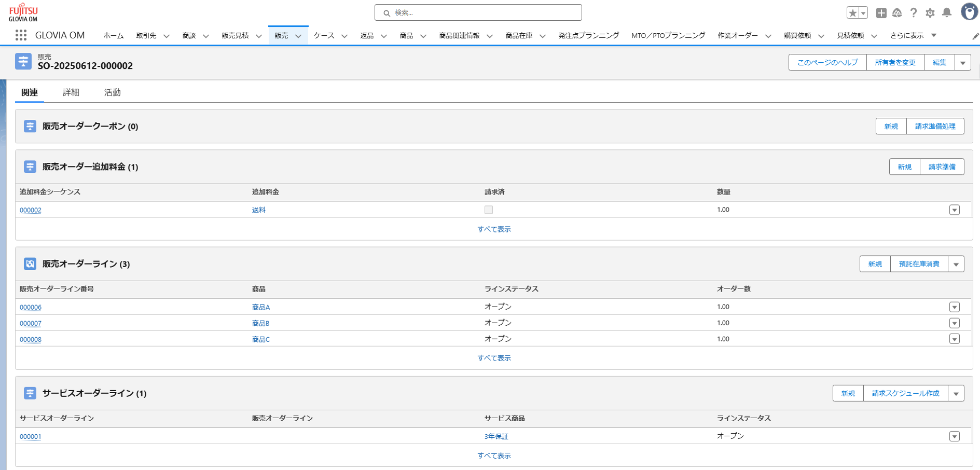Open more actions beside 預託在庫消費
This screenshot has height=470, width=980.
pos(956,264)
